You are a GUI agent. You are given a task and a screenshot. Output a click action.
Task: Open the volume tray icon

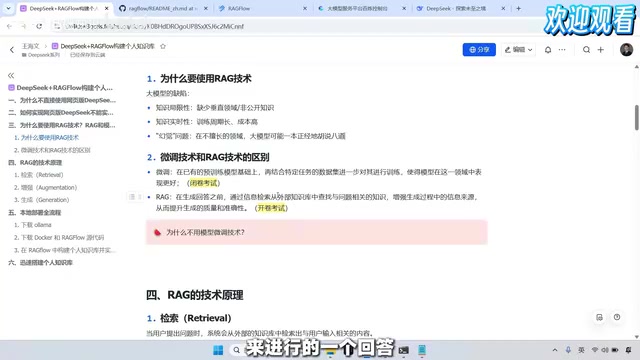click(604, 350)
